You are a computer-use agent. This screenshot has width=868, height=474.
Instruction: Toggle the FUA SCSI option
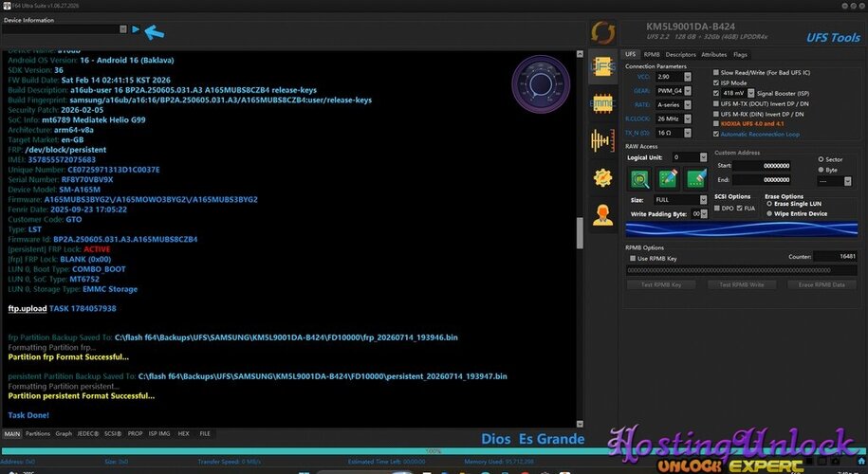click(740, 208)
